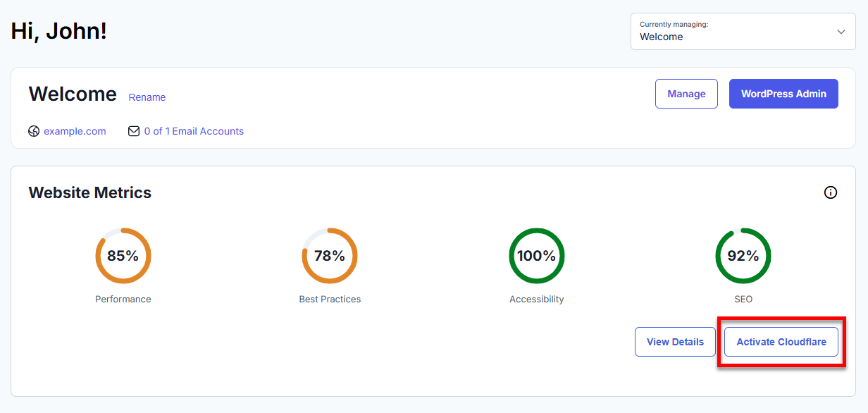The width and height of the screenshot is (868, 413).
Task: Click the globe icon beside example.com
Action: tap(34, 131)
